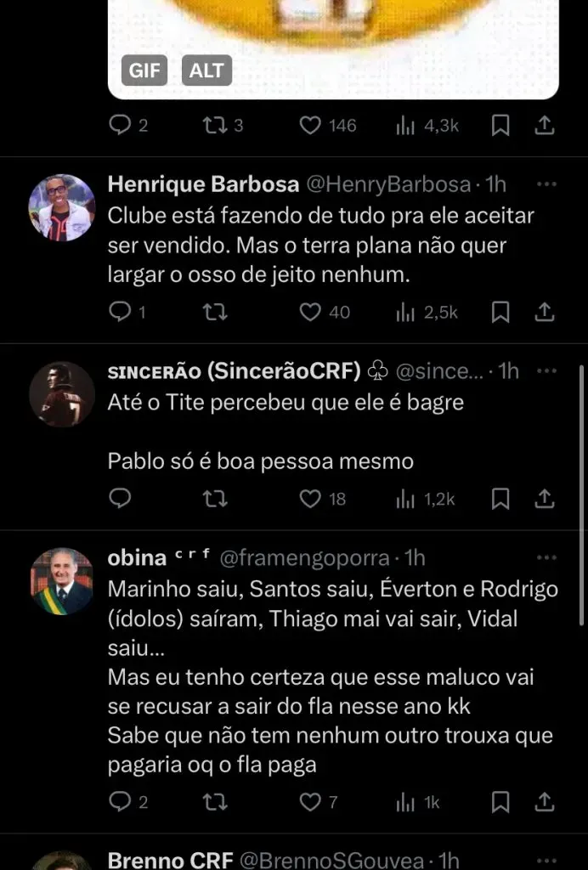Viewport: 588px width, 870px height.
Task: Show the ALT description of the GIF
Action: pyautogui.click(x=206, y=71)
